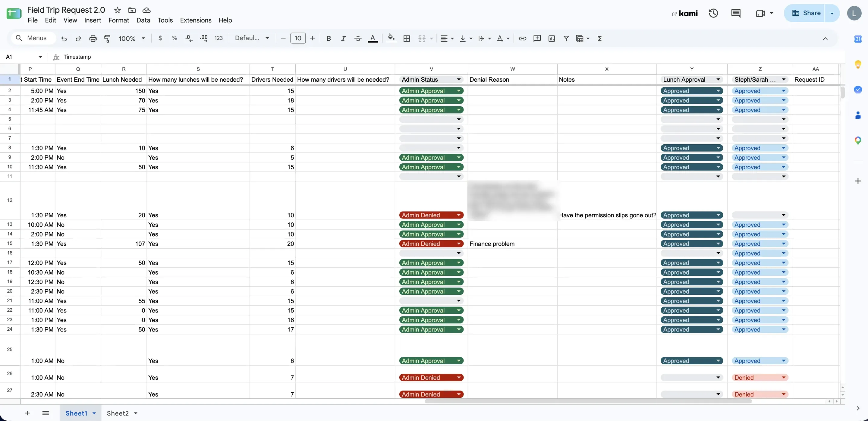The image size is (868, 421).
Task: Activate the paint format roller
Action: (107, 38)
